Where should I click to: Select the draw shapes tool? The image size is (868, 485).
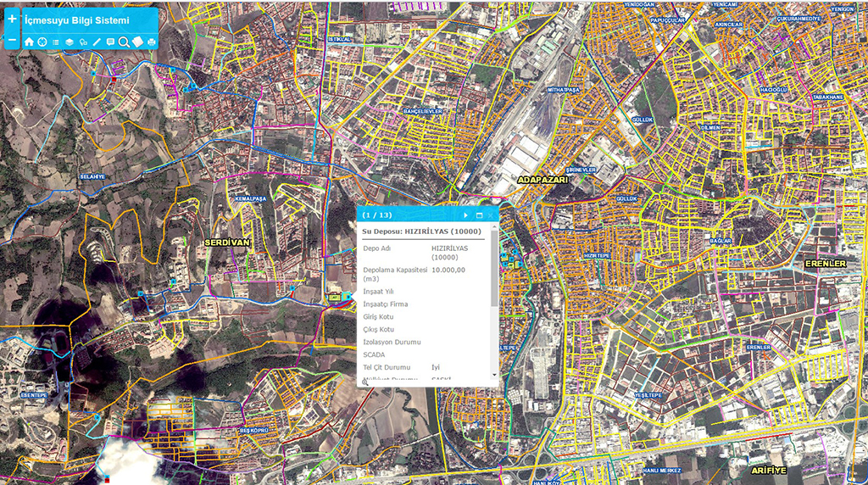pos(83,42)
